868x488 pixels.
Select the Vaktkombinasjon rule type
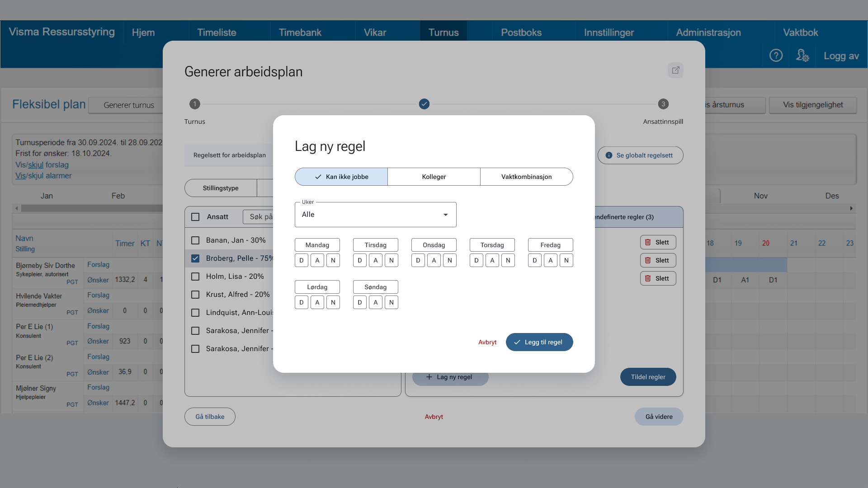(527, 177)
